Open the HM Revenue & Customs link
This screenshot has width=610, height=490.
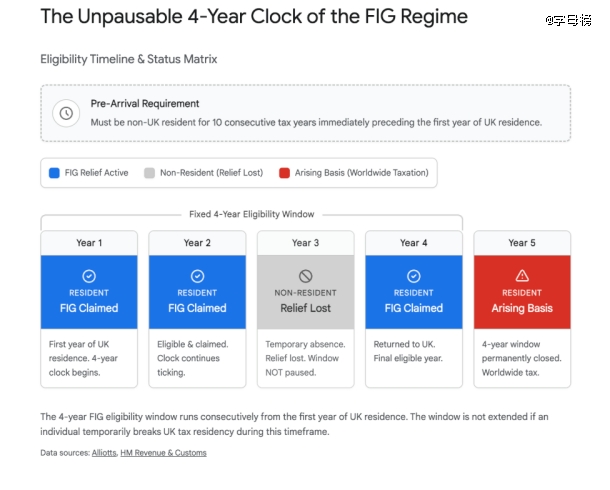163,453
